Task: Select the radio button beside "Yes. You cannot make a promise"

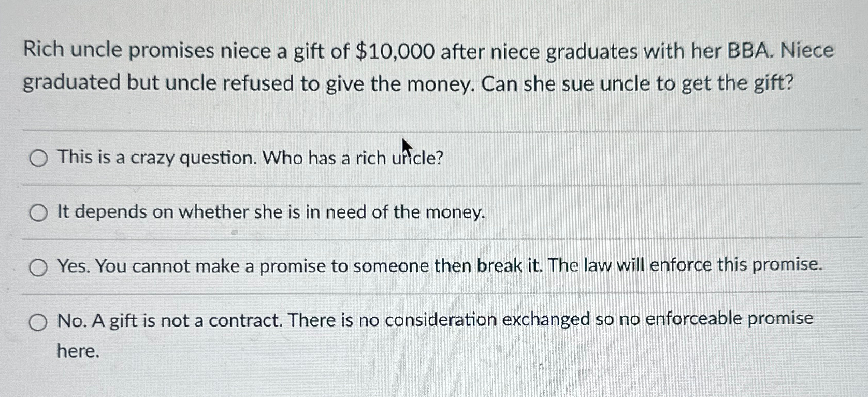Action: [x=38, y=267]
